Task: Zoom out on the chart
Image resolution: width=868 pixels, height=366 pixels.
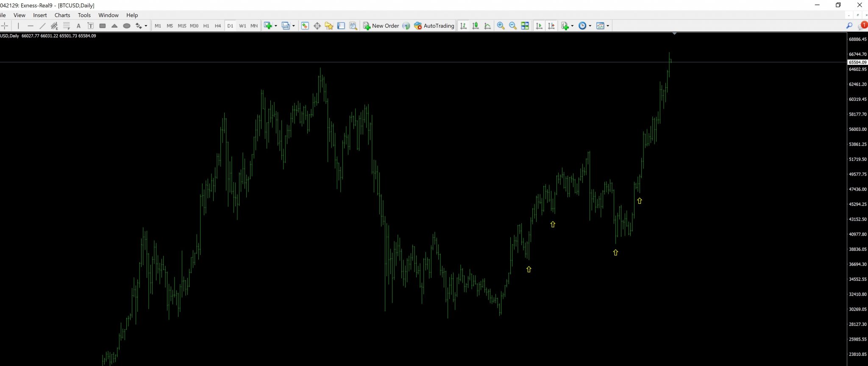Action: pyautogui.click(x=513, y=26)
